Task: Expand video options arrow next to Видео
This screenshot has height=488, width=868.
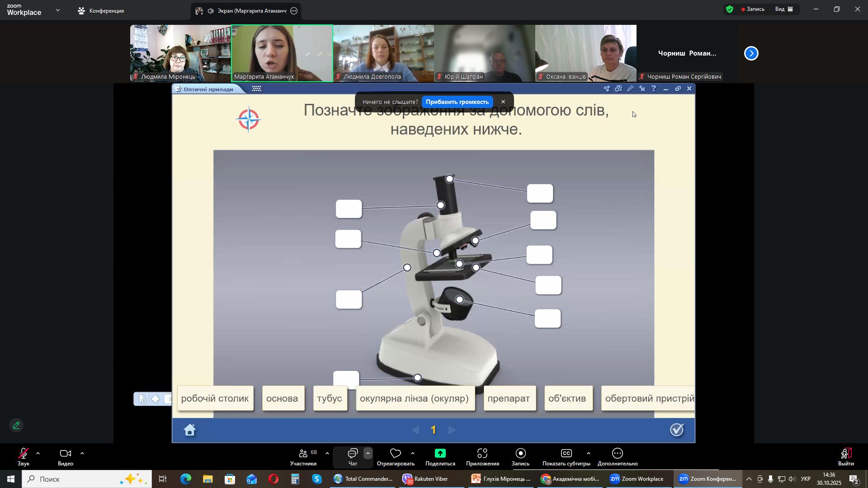Action: pos(82,453)
